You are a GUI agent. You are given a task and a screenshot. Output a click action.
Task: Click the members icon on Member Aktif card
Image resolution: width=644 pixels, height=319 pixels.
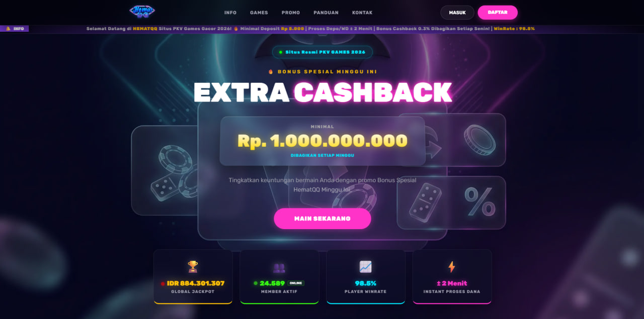click(279, 267)
